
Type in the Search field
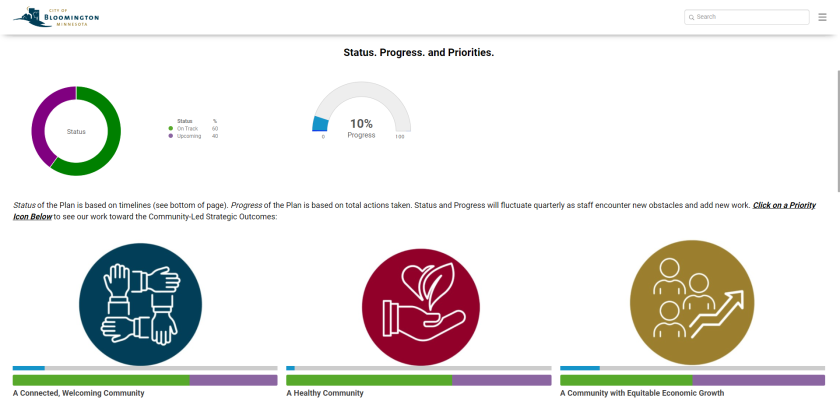750,17
